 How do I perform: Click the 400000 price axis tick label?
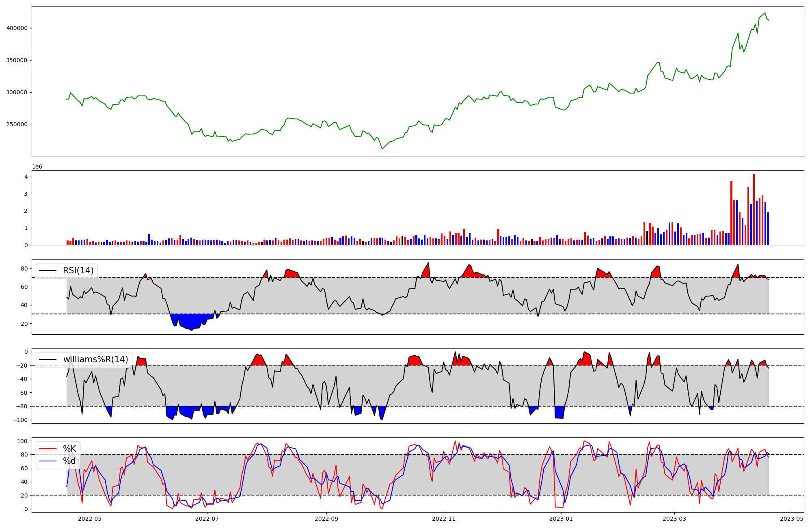point(17,28)
